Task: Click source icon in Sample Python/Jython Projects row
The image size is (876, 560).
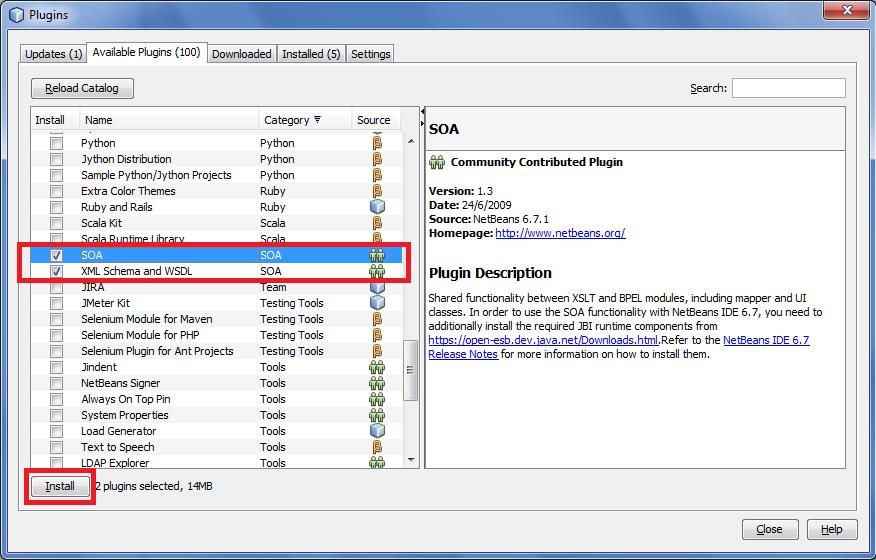Action: click(x=377, y=175)
